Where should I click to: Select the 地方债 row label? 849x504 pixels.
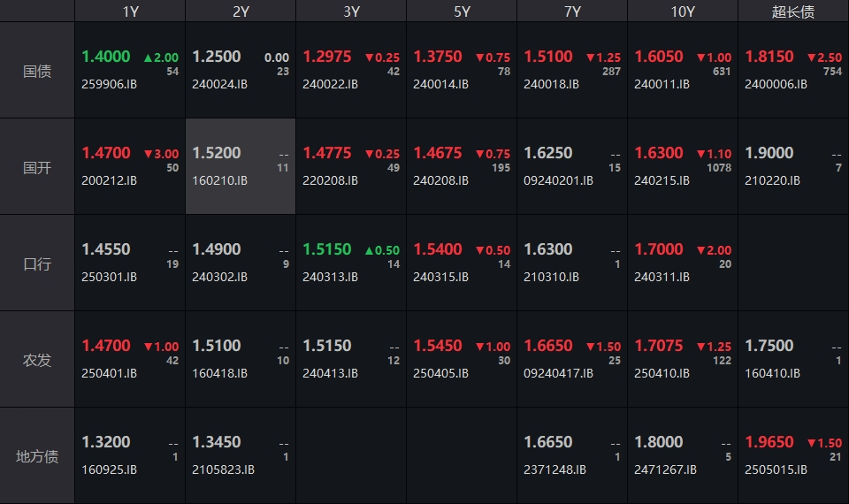click(x=37, y=456)
